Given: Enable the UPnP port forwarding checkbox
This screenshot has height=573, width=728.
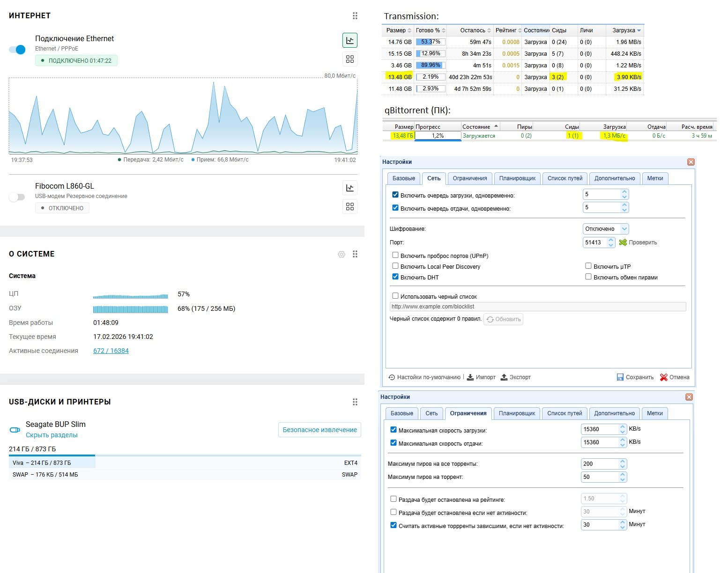Looking at the screenshot, I should [x=395, y=255].
